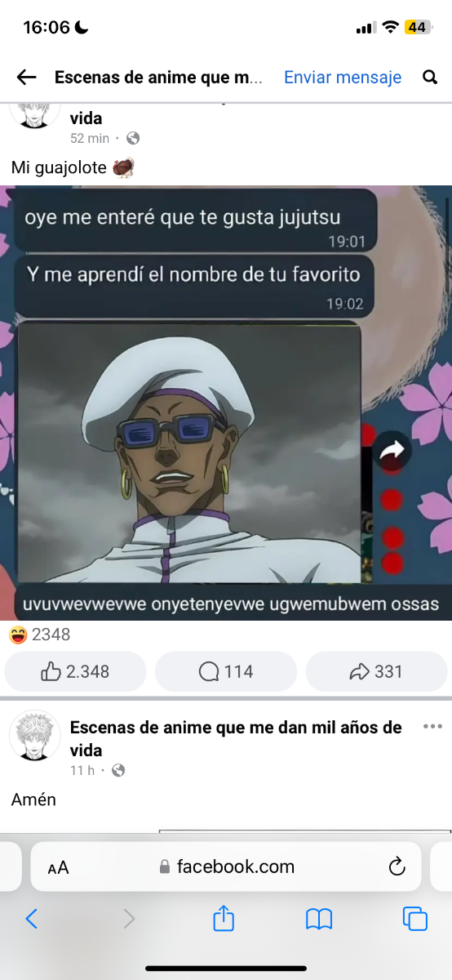452x980 pixels.
Task: Tap the globe public privacy icon at 11 h
Action: pyautogui.click(x=118, y=770)
